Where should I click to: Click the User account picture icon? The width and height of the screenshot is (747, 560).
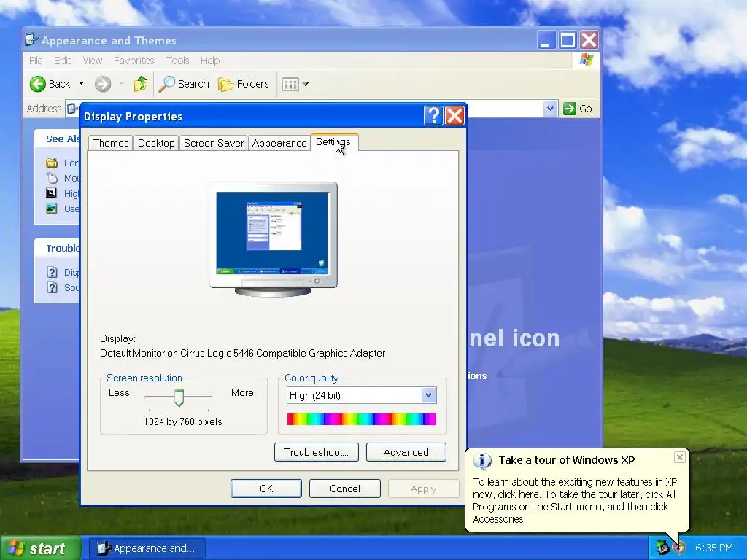pos(52,209)
